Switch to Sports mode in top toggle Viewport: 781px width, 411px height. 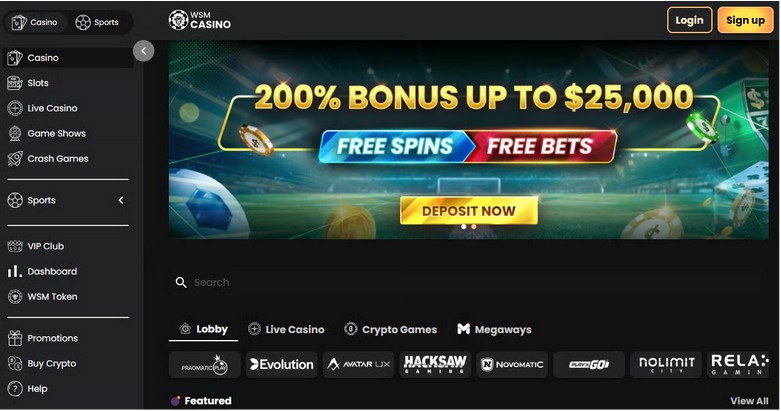coord(97,22)
